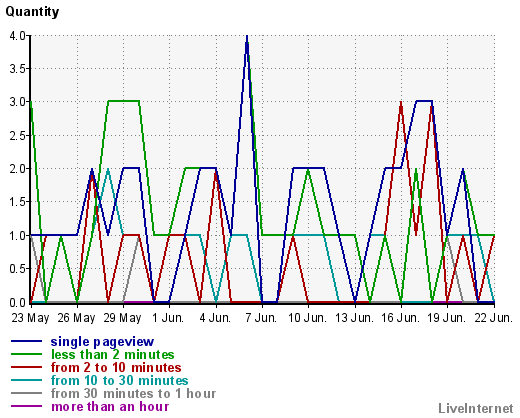Click the '3.0' y-axis value
Viewport: 520px width, 418px height.
pos(18,102)
